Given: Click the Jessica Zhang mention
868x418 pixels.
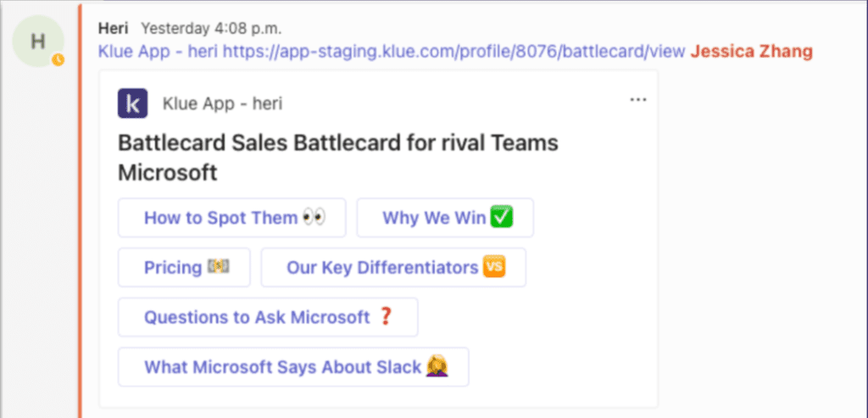Looking at the screenshot, I should click(752, 52).
